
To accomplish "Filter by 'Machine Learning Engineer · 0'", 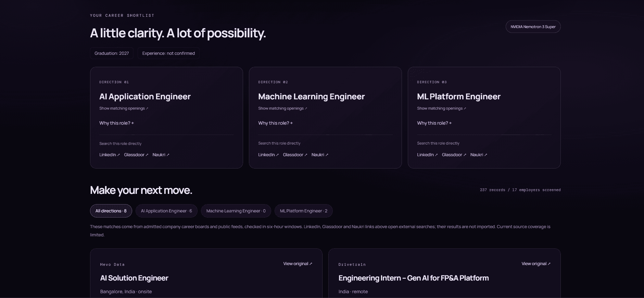I will (236, 211).
